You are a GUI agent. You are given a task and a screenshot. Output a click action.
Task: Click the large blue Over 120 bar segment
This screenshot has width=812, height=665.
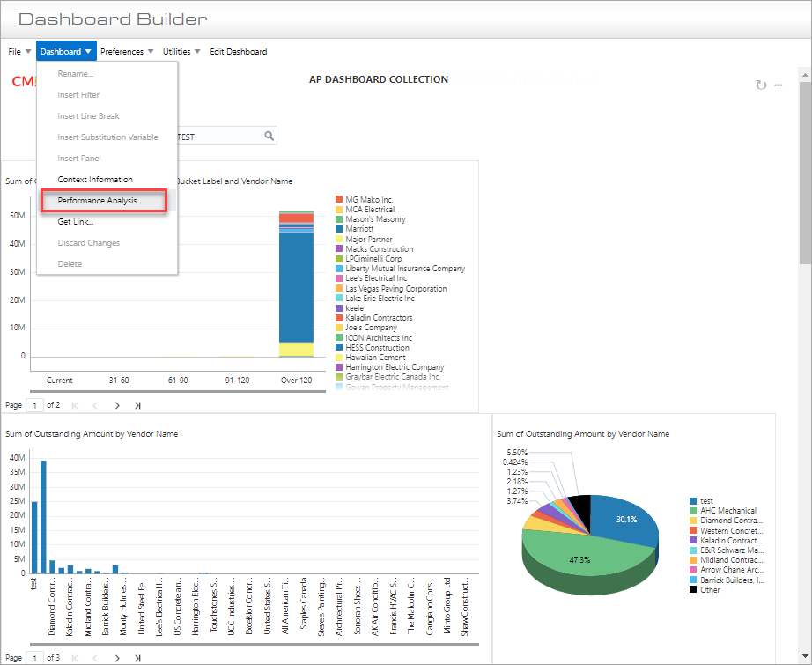click(296, 286)
